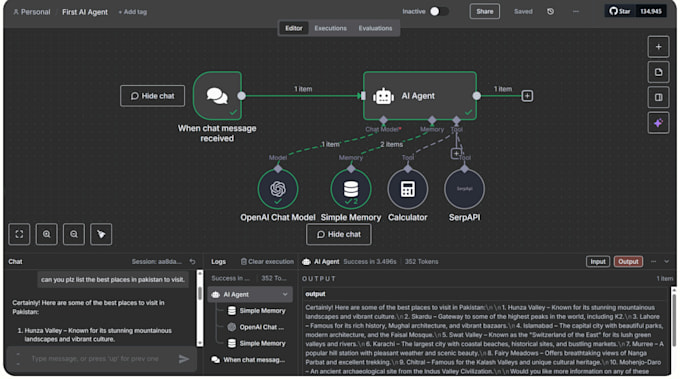This screenshot has width=680, height=379.
Task: Select first Simple Memory log row
Action: coord(256,311)
